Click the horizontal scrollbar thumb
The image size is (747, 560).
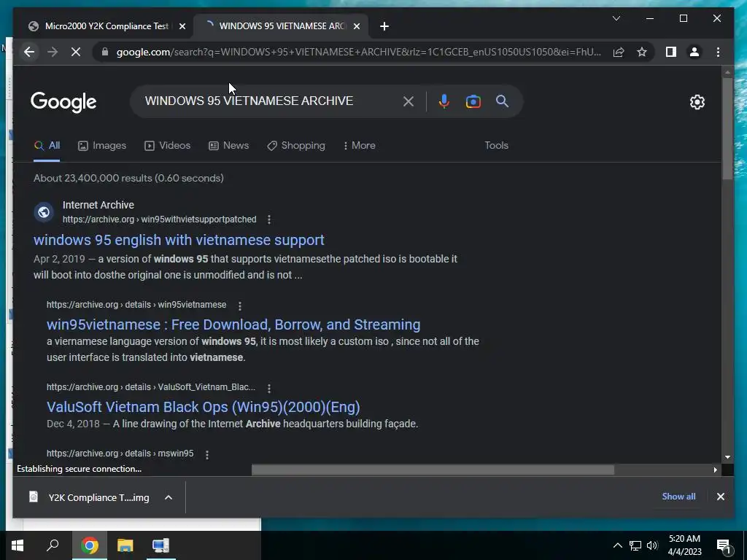point(433,470)
